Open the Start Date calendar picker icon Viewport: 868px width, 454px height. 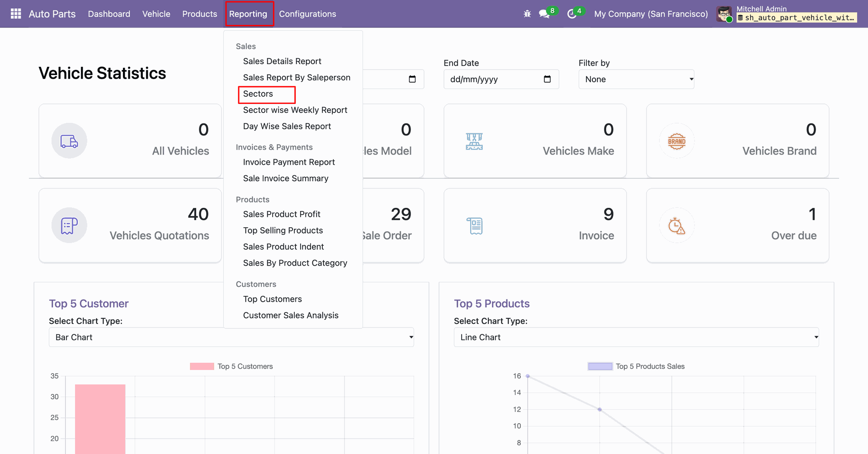tap(412, 79)
